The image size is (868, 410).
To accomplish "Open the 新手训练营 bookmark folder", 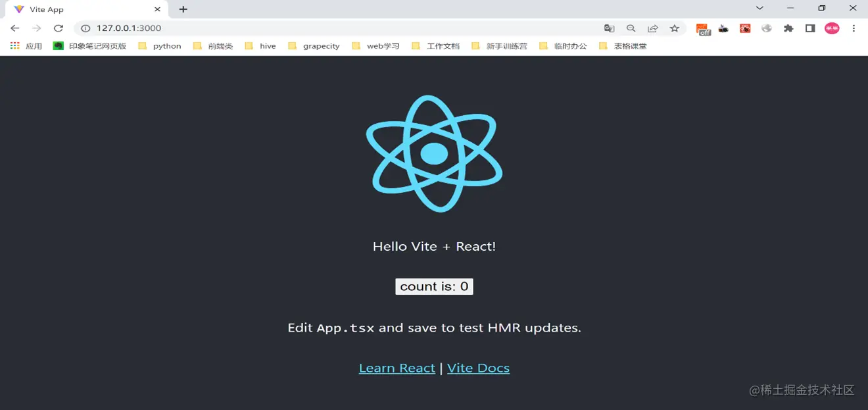I will [499, 46].
